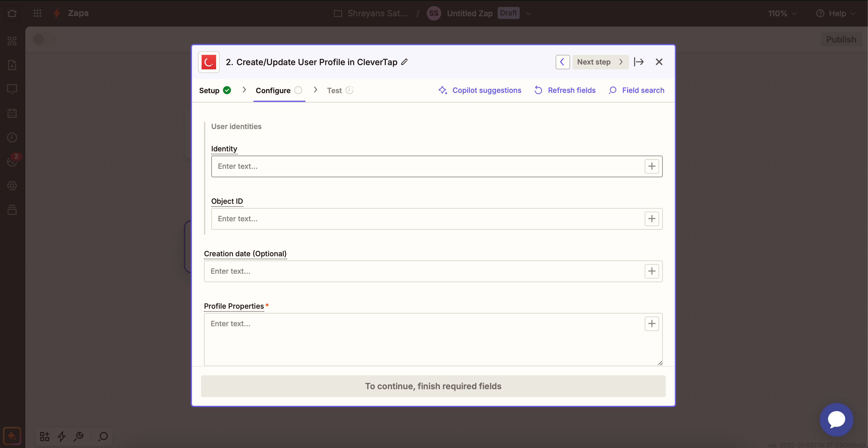Click the Publish button

point(841,39)
